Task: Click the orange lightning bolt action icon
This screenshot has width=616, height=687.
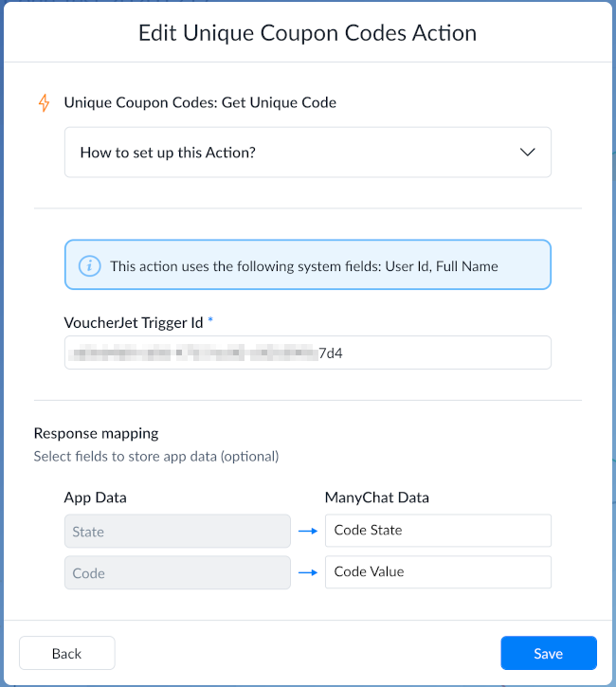Action: [x=44, y=103]
